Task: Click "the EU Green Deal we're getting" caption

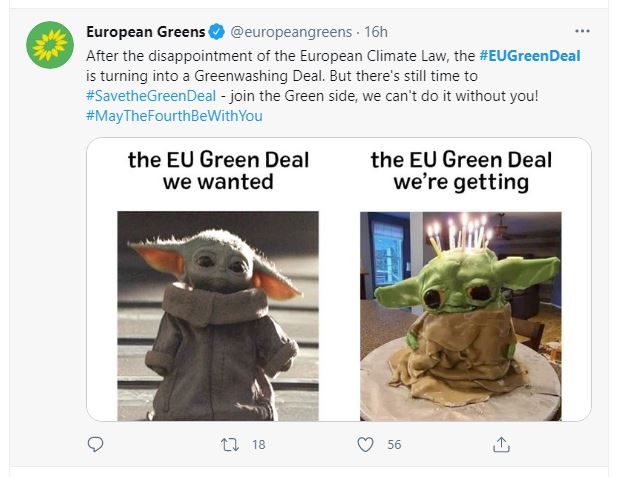Action: tap(460, 171)
